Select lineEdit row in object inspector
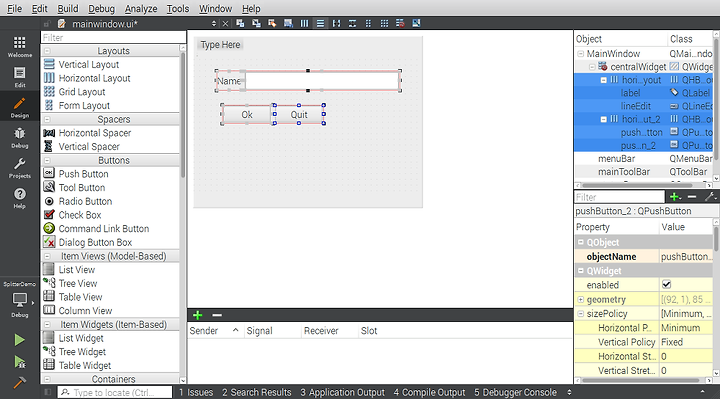Viewport: 720px width, 399px height. [643, 106]
